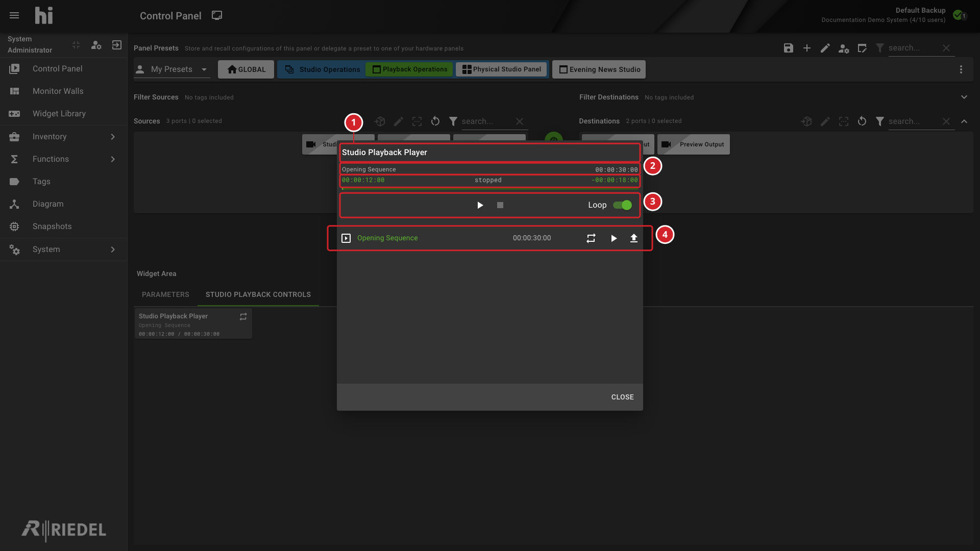The height and width of the screenshot is (551, 980).
Task: Open the hamburger menu
Action: pyautogui.click(x=14, y=15)
